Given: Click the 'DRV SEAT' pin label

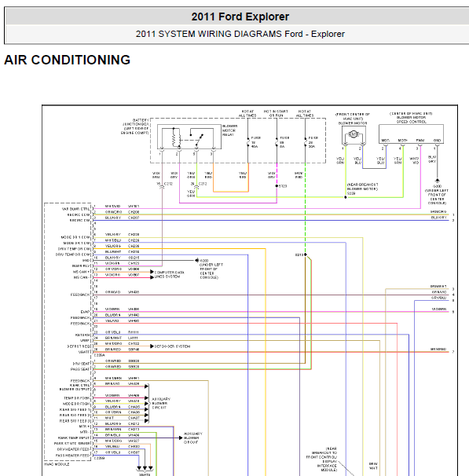Looking at the screenshot, I should (81, 364).
